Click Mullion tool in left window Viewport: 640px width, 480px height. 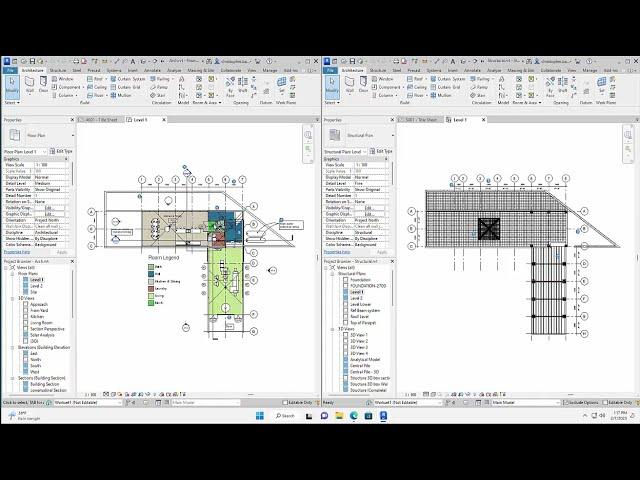pos(121,95)
